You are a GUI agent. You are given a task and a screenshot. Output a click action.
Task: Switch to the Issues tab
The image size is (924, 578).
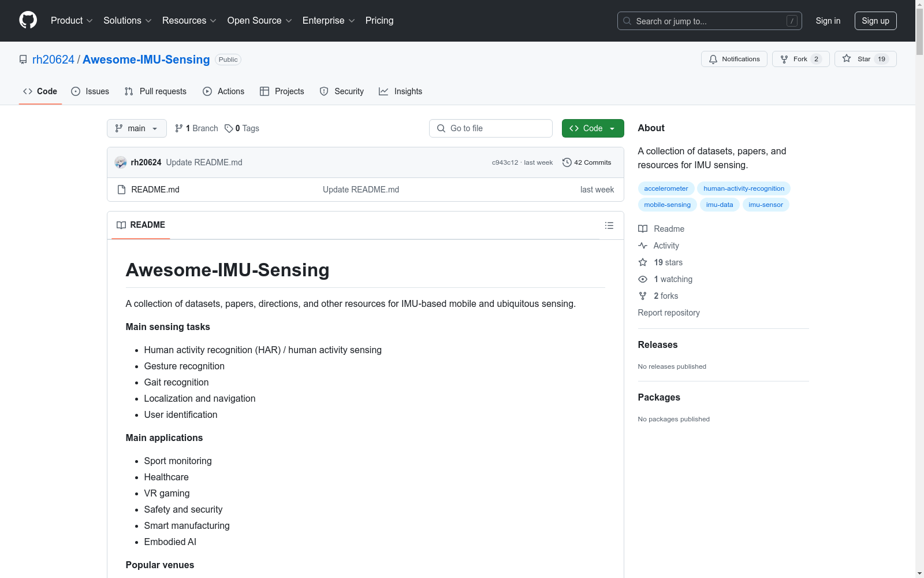(90, 91)
